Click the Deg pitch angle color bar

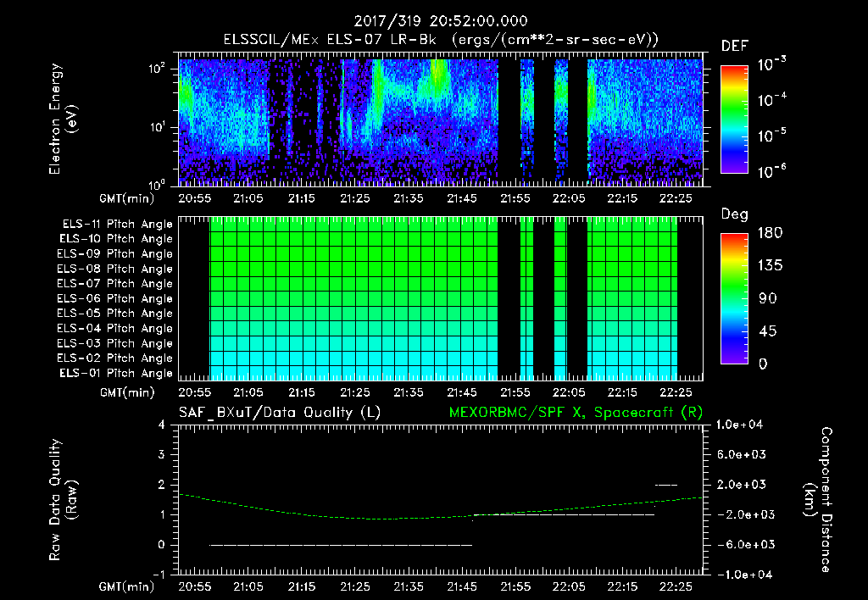pos(734,298)
